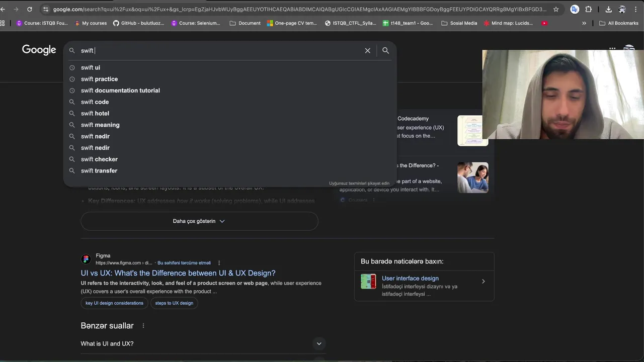This screenshot has width=644, height=362.
Task: Select suggestion 'swift ui'
Action: click(x=230, y=68)
